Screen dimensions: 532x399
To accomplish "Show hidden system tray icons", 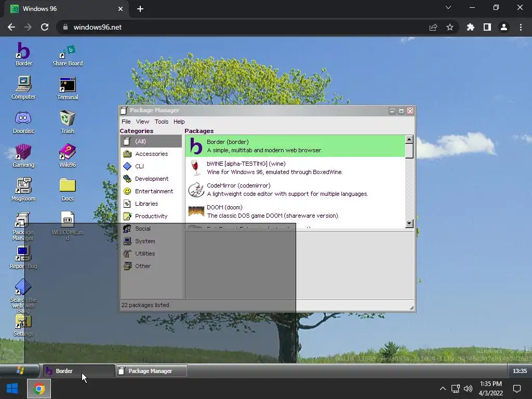I will 443,389.
